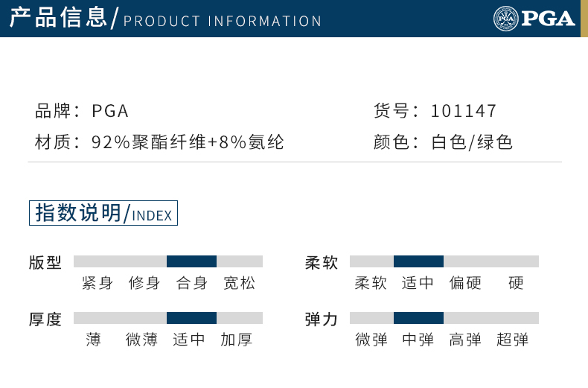The height and width of the screenshot is (388, 588).
Task: Click the PRODUCT INFORMATION heading text
Action: pos(223,21)
